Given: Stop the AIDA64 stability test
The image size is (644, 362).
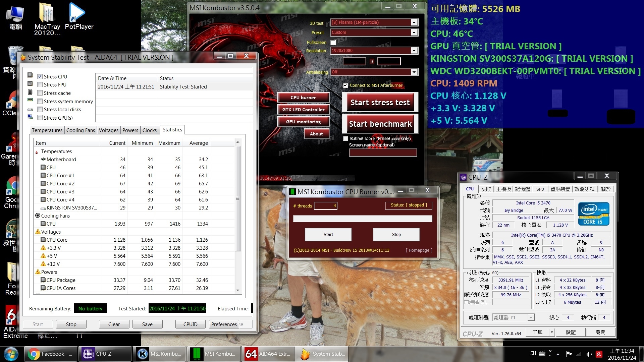Looking at the screenshot, I should click(x=71, y=324).
